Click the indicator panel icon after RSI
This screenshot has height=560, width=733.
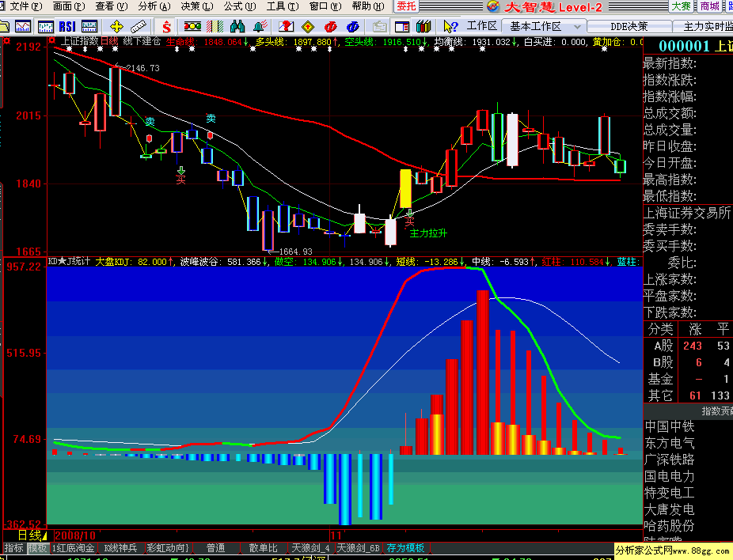[89, 27]
